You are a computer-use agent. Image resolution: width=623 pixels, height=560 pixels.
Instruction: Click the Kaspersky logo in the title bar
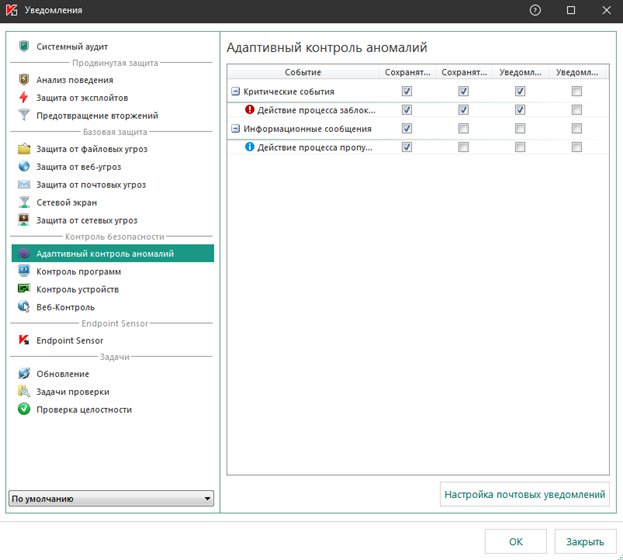pyautogui.click(x=12, y=10)
